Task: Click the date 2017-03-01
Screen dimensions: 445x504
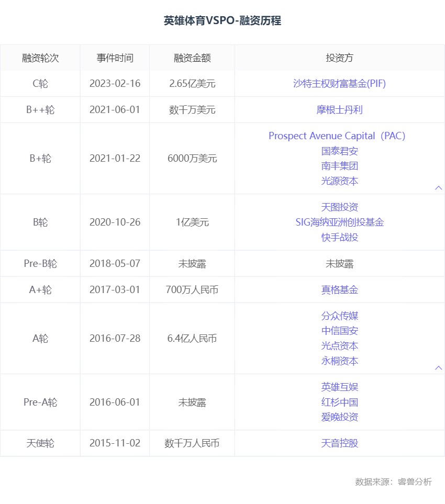Action: pyautogui.click(x=115, y=290)
